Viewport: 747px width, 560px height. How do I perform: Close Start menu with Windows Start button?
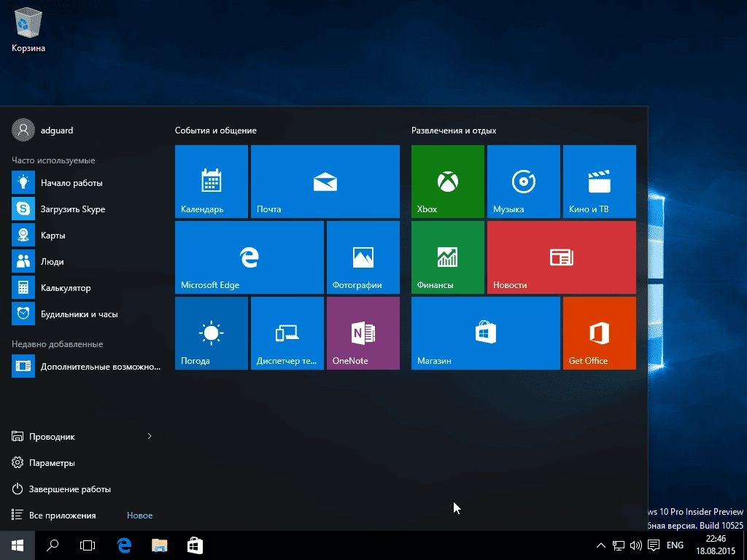18,545
